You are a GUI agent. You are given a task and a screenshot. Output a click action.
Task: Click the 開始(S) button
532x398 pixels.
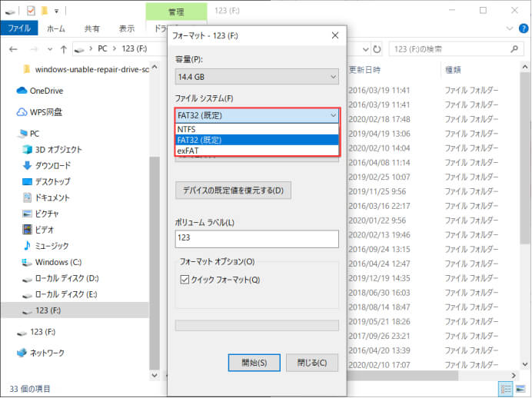(254, 363)
